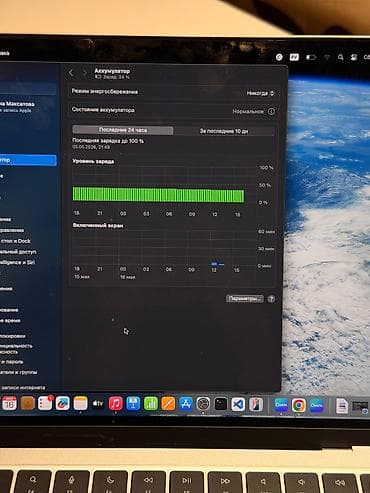Open the brown app icon in Dock

coord(28,404)
